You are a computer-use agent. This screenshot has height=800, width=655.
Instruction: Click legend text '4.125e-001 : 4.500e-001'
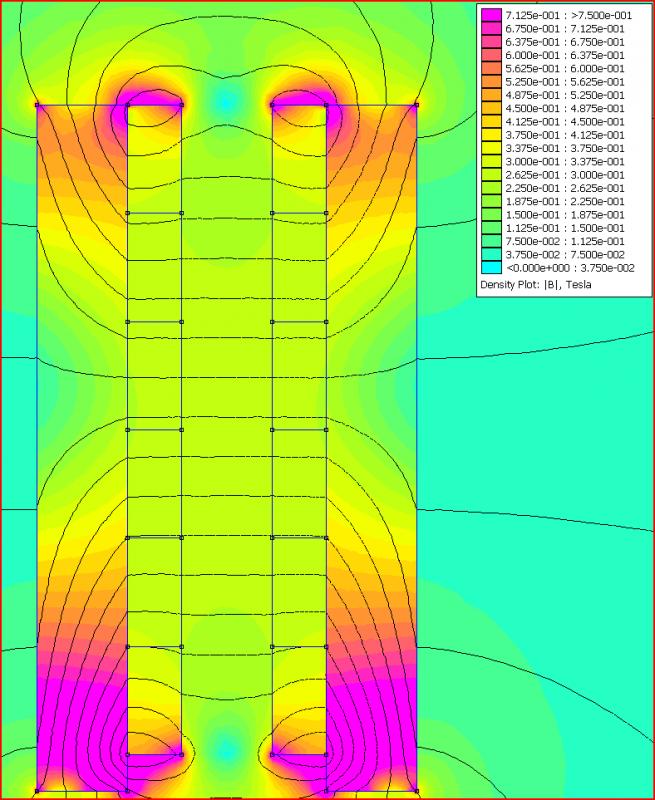click(565, 121)
